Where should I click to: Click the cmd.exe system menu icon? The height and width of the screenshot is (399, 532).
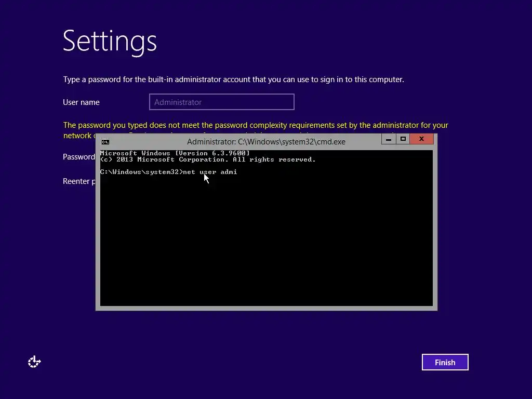(105, 142)
